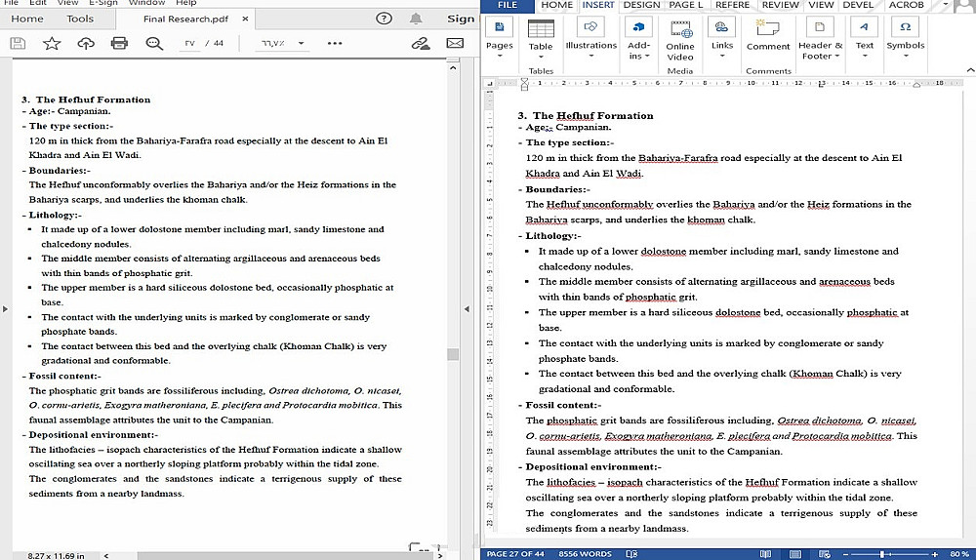Open the Acrobat File menu
Image resolution: width=976 pixels, height=560 pixels.
11,3
